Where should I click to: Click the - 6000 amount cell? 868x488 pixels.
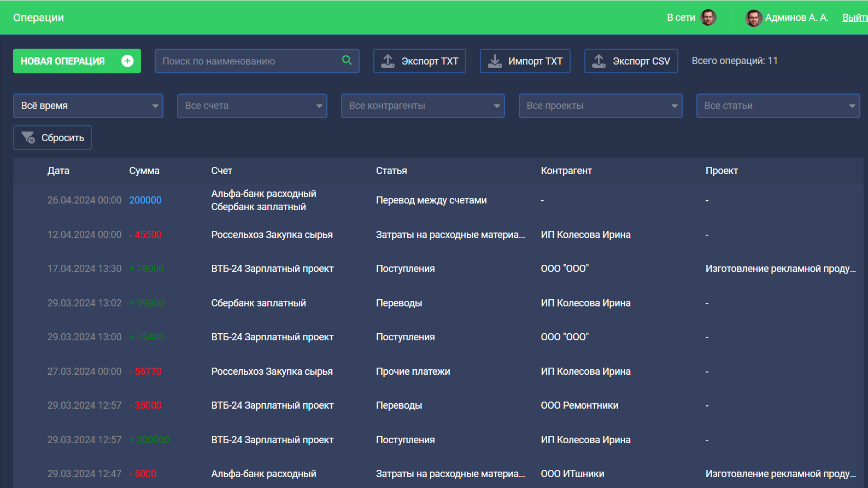point(143,474)
